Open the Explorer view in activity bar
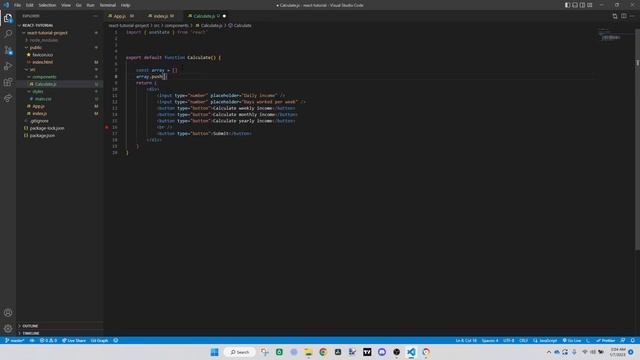640x360 pixels. (x=8, y=18)
